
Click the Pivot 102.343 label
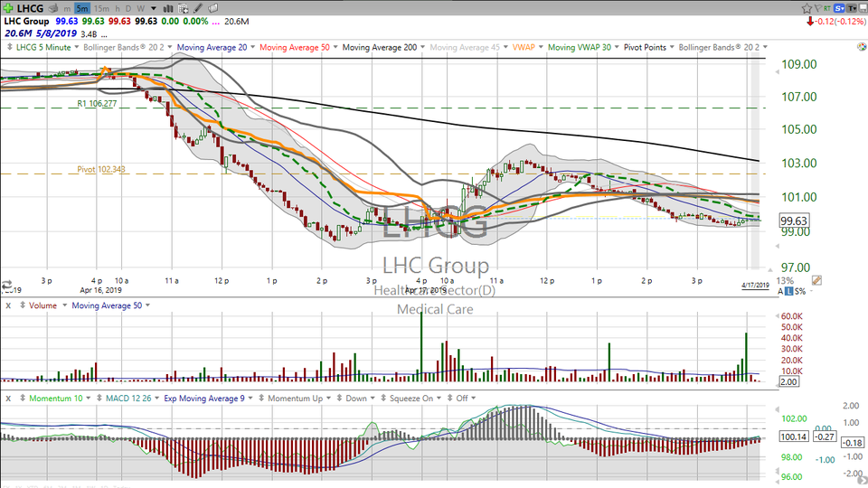click(101, 169)
